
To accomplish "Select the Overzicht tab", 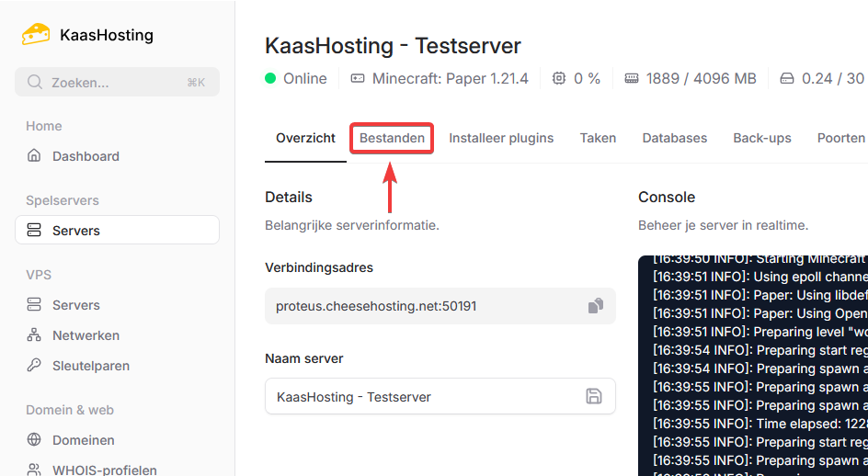I will pos(305,138).
